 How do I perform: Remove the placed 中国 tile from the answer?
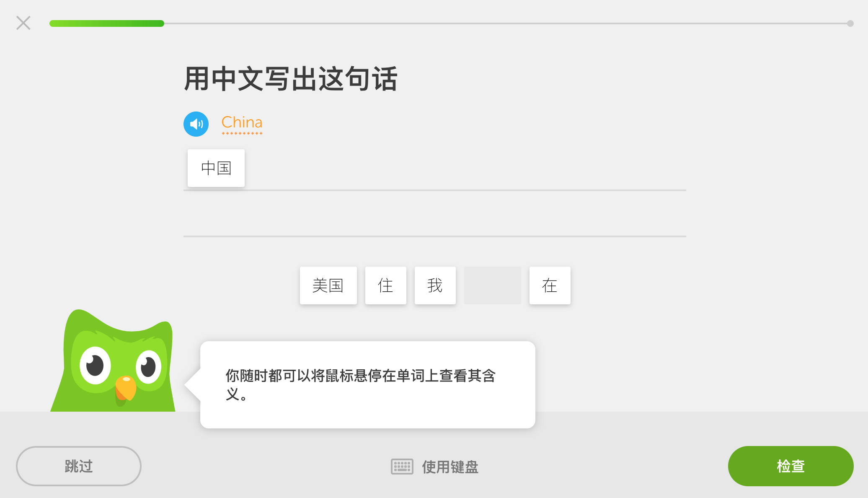[216, 168]
